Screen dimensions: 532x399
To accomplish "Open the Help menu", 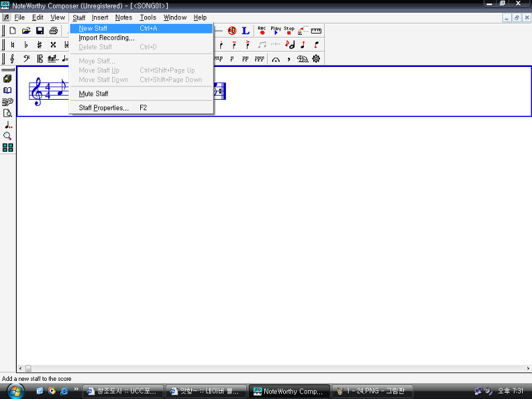I will click(200, 17).
